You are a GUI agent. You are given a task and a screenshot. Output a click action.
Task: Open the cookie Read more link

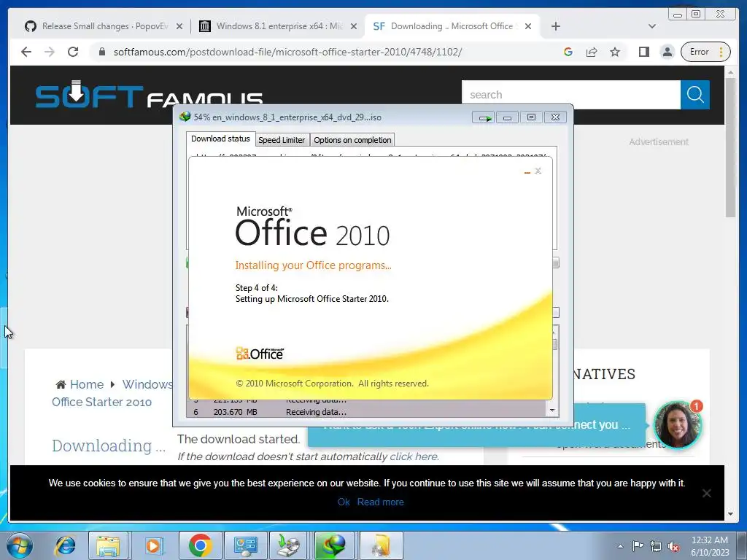click(x=380, y=502)
